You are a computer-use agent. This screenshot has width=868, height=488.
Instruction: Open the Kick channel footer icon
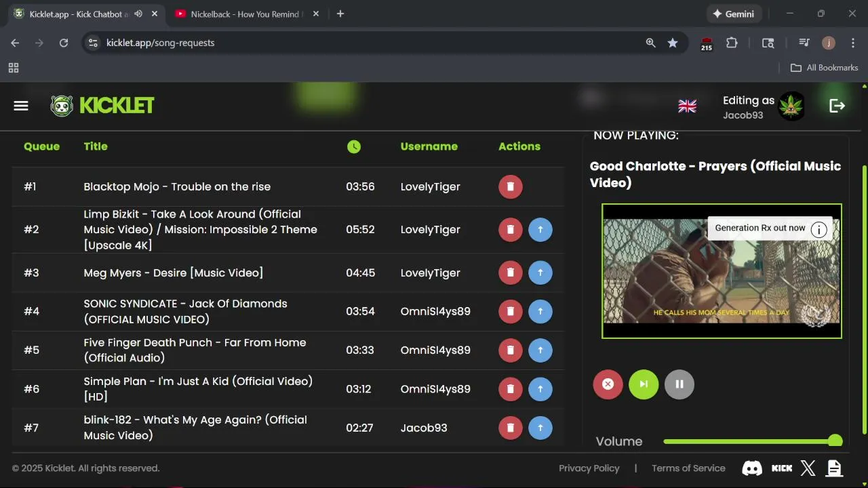pos(782,468)
